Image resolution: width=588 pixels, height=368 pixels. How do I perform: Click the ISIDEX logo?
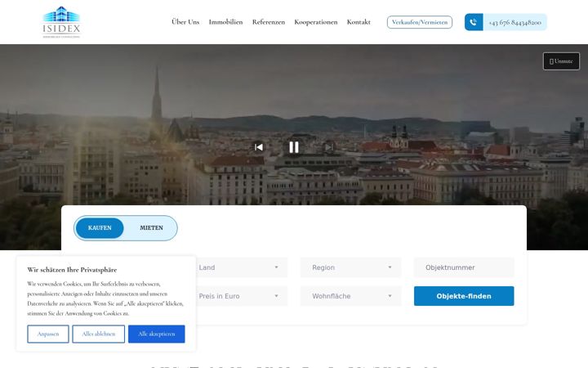[x=61, y=22]
